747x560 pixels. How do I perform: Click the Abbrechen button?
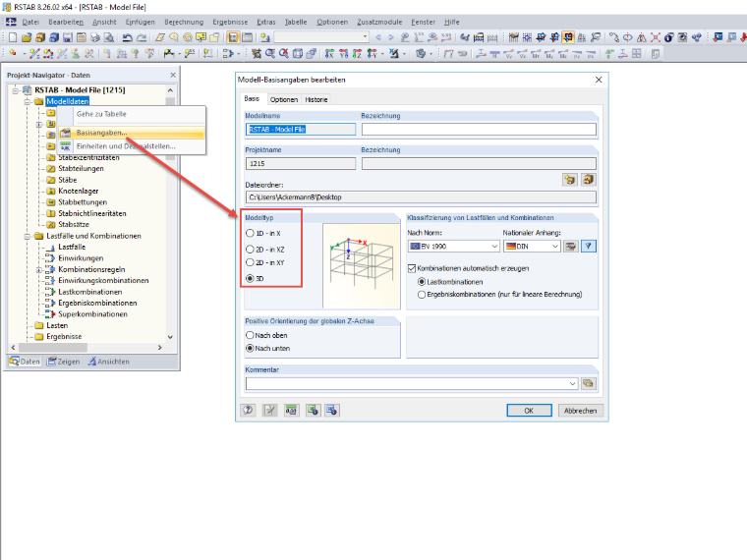coord(580,411)
